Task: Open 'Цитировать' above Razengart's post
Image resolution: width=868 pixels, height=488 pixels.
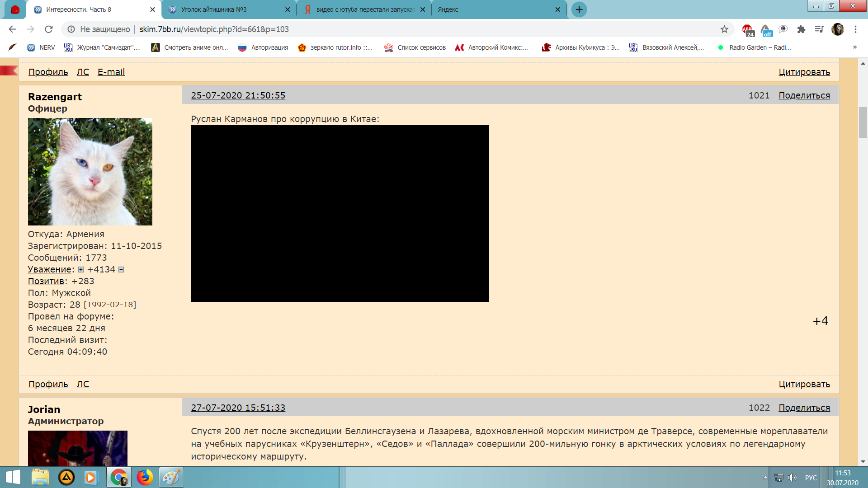Action: (804, 72)
